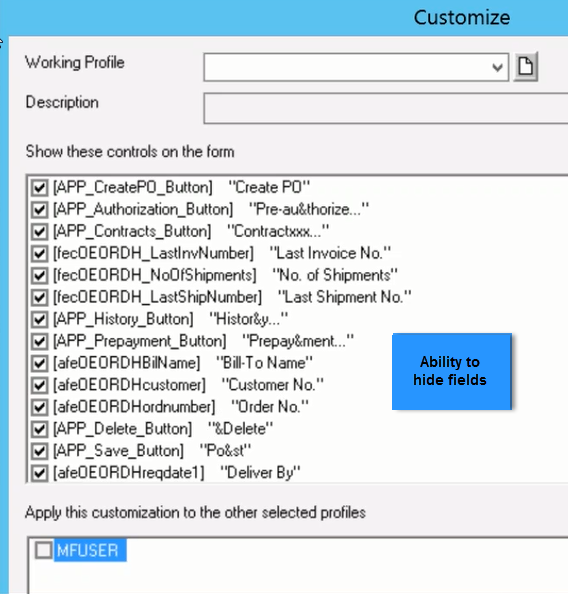Toggle APP_Delete_Button checkbox
The image size is (568, 594).
pyautogui.click(x=40, y=429)
